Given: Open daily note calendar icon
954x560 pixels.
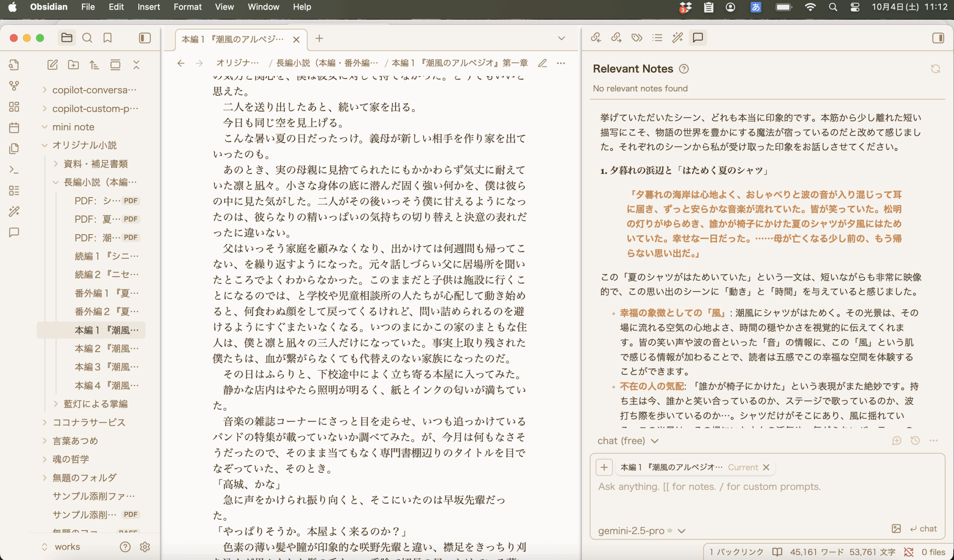Looking at the screenshot, I should (x=14, y=127).
